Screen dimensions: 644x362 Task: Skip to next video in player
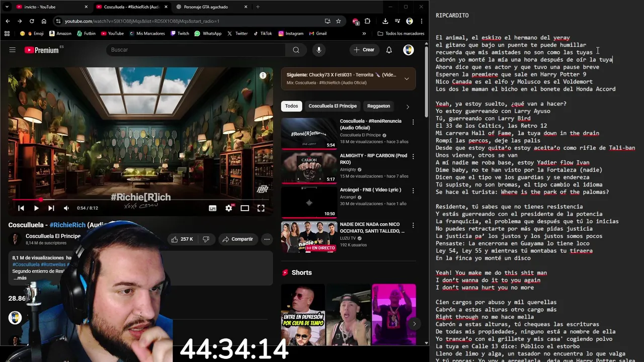(51, 208)
